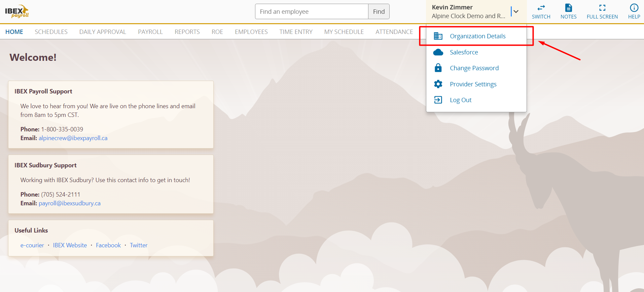The height and width of the screenshot is (292, 644).
Task: Enter full screen mode icon
Action: click(602, 8)
